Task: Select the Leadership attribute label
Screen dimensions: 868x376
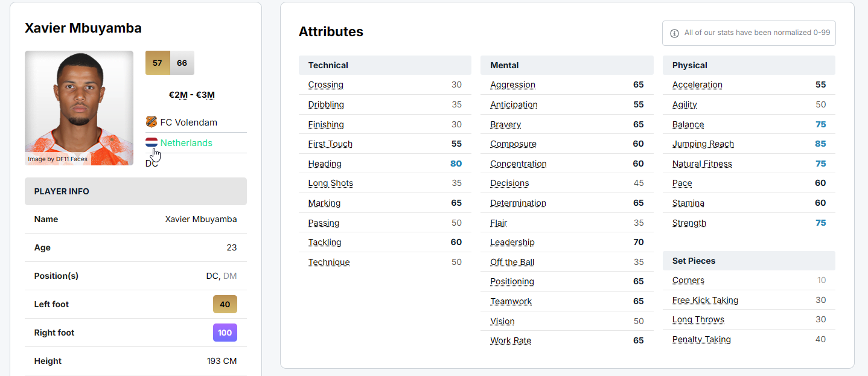Action: pyautogui.click(x=512, y=242)
